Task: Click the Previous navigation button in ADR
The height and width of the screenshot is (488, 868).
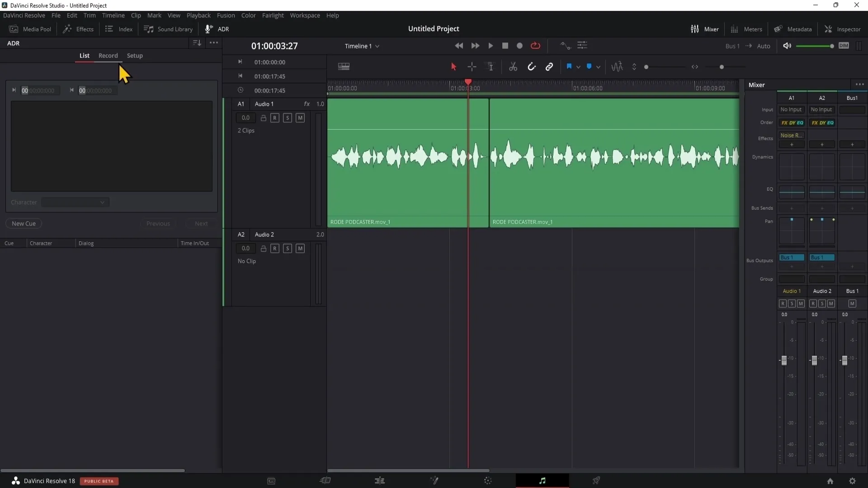Action: (x=157, y=223)
